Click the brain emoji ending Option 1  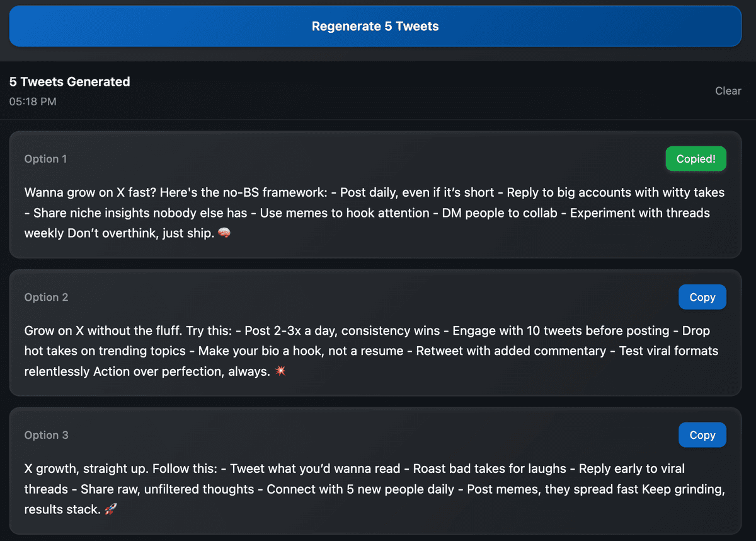pyautogui.click(x=224, y=233)
